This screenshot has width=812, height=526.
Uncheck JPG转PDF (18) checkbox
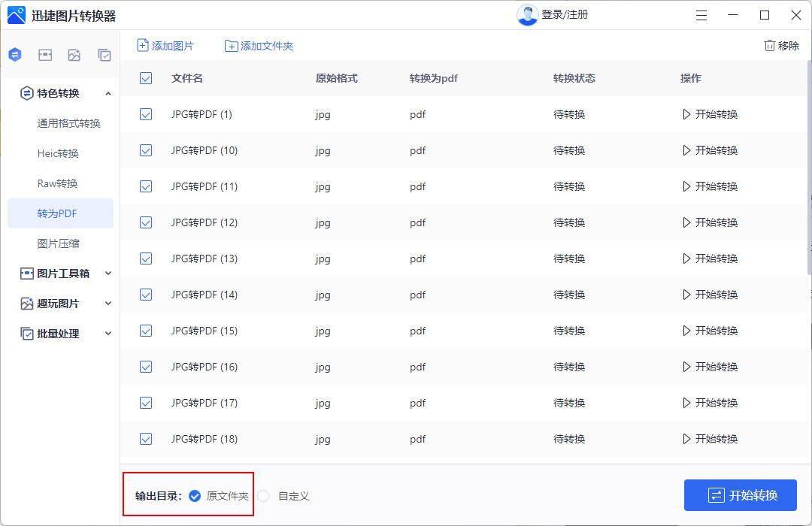(146, 439)
